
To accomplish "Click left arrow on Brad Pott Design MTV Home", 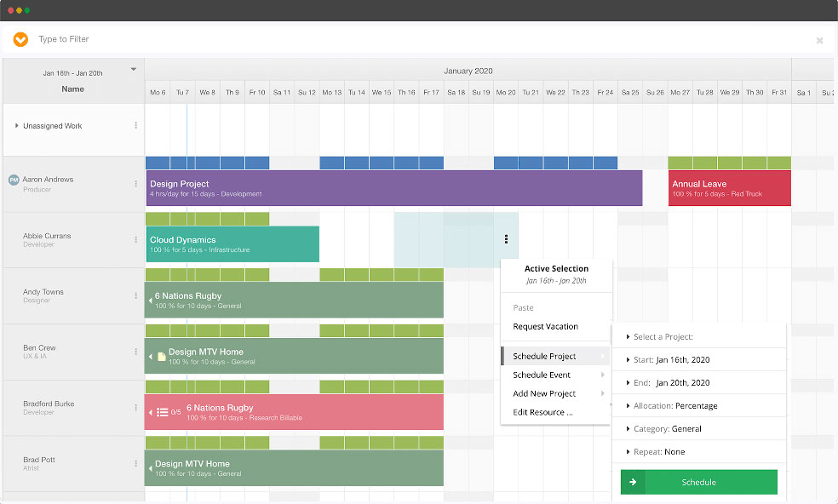I will point(150,468).
